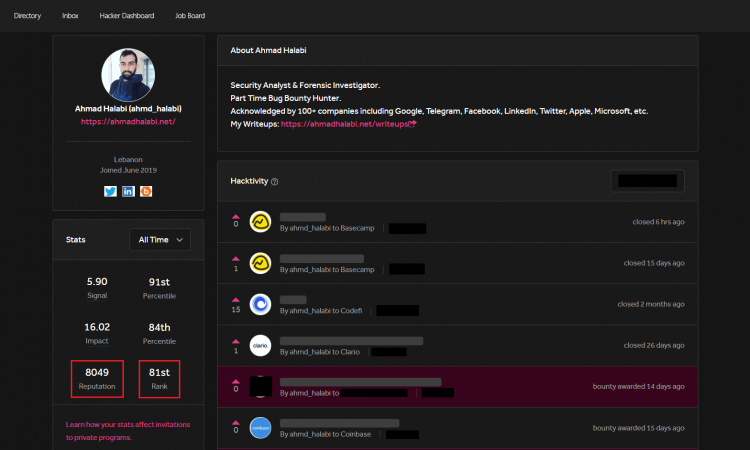750x450 pixels.
Task: Upvote the Clario report
Action: [236, 341]
